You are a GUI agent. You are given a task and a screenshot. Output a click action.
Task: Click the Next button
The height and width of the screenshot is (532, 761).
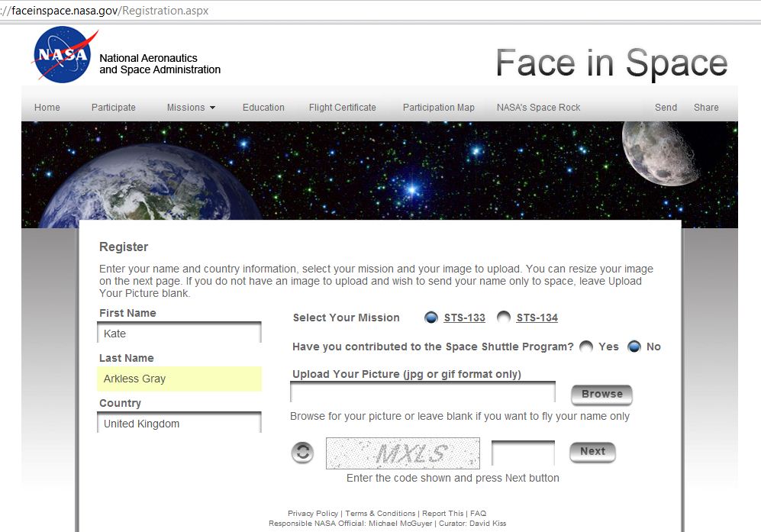click(x=592, y=452)
